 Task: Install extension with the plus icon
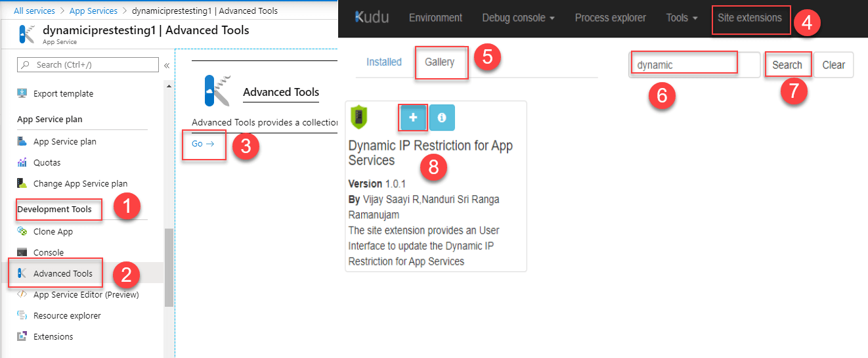pos(414,117)
